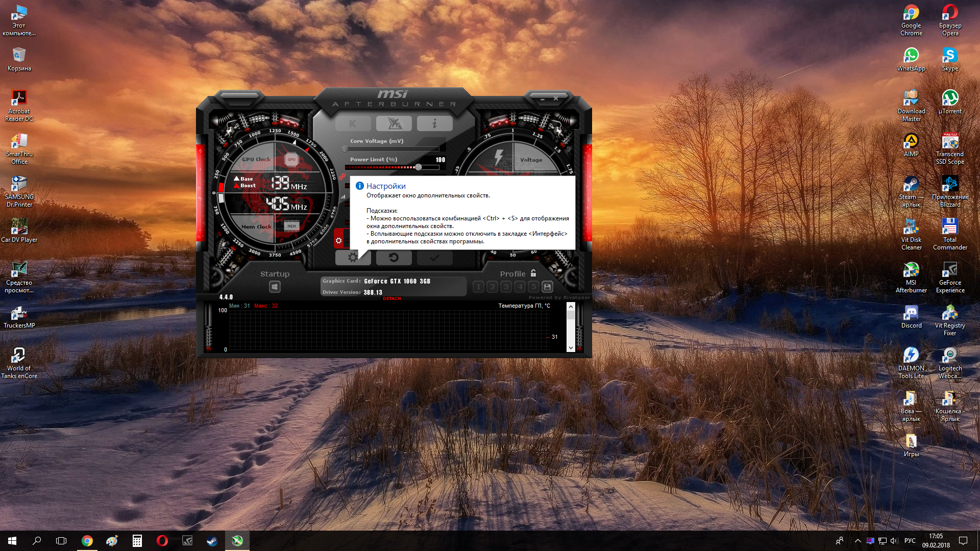Open Steam shortcut on the desktop
The width and height of the screenshot is (980, 551).
click(x=911, y=191)
